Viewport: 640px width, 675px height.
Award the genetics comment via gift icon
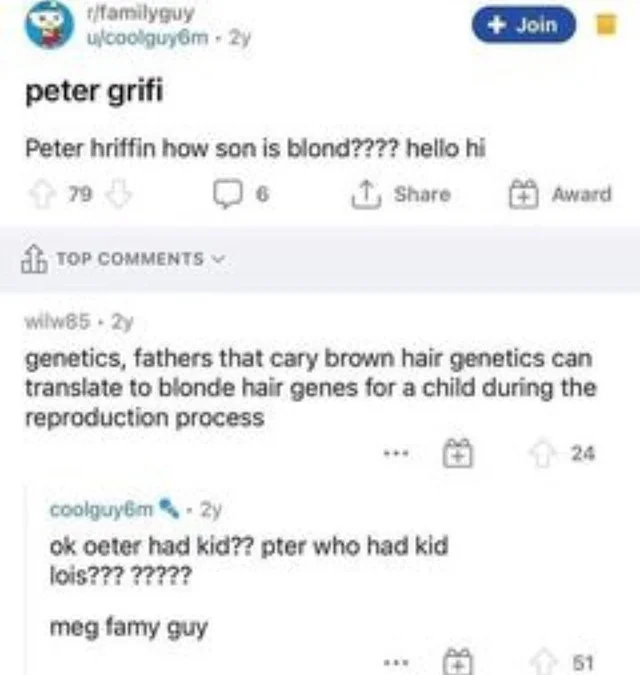(458, 453)
